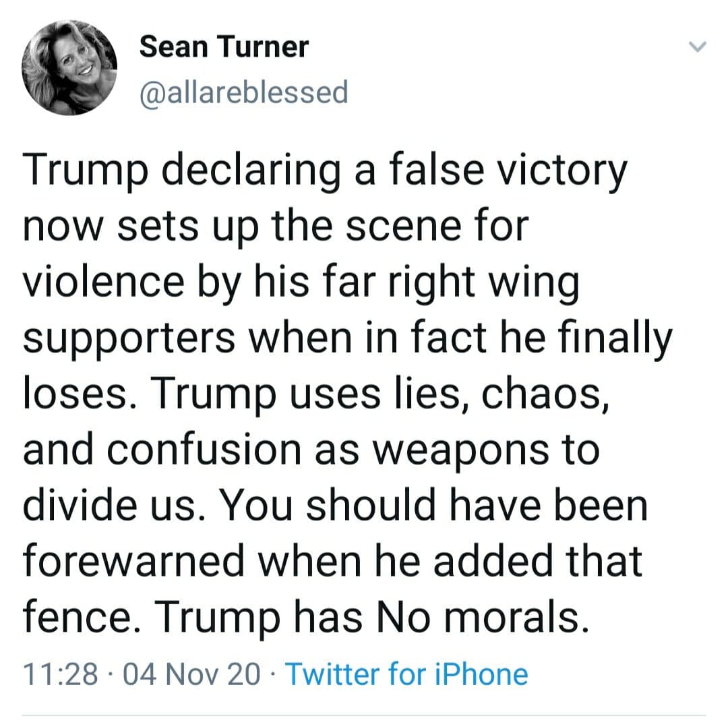
Task: Click the last line 'fence. Trump has No morals.'
Action: pos(301,615)
